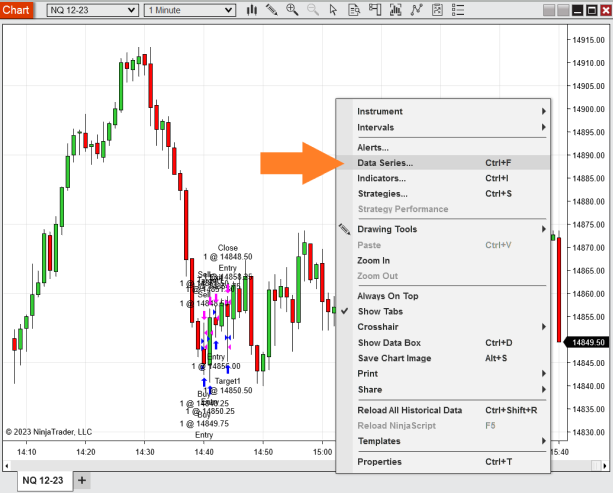This screenshot has height=493, width=613.
Task: Expand the Instrument submenu
Action: [x=444, y=111]
